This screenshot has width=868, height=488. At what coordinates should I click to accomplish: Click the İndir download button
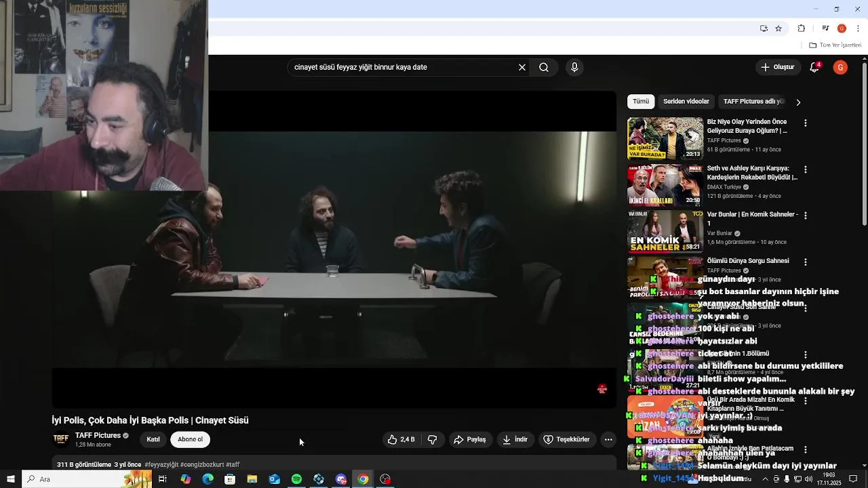pyautogui.click(x=515, y=440)
